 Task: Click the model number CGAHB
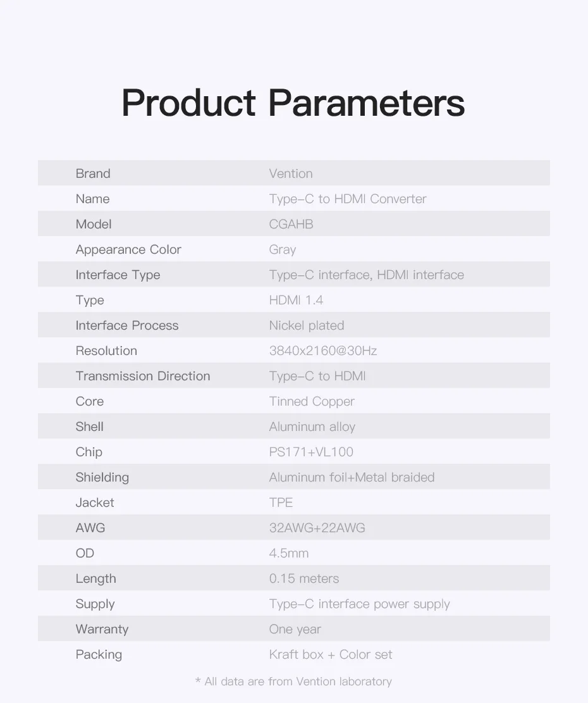tap(291, 224)
